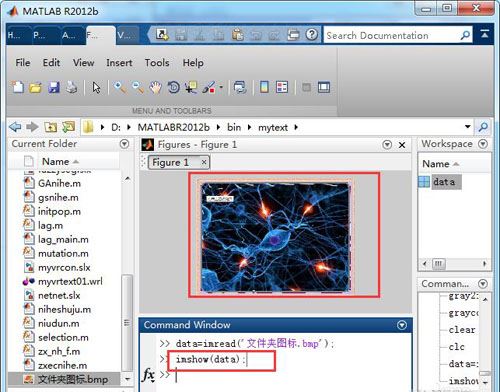Screen dimensions: 500x392
Task: Open the Current Folder panel actions menu
Action: pos(124,144)
